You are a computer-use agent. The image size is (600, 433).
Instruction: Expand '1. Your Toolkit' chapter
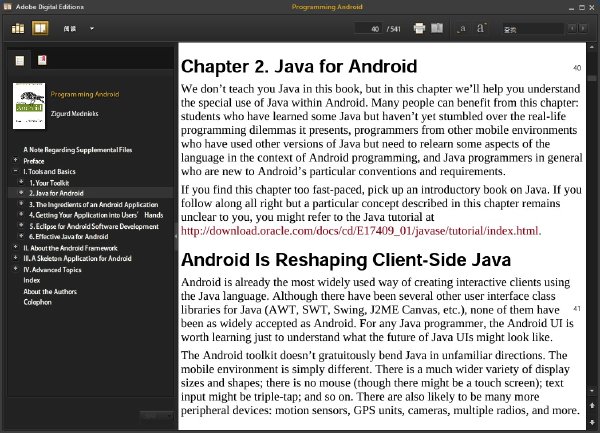[21, 182]
